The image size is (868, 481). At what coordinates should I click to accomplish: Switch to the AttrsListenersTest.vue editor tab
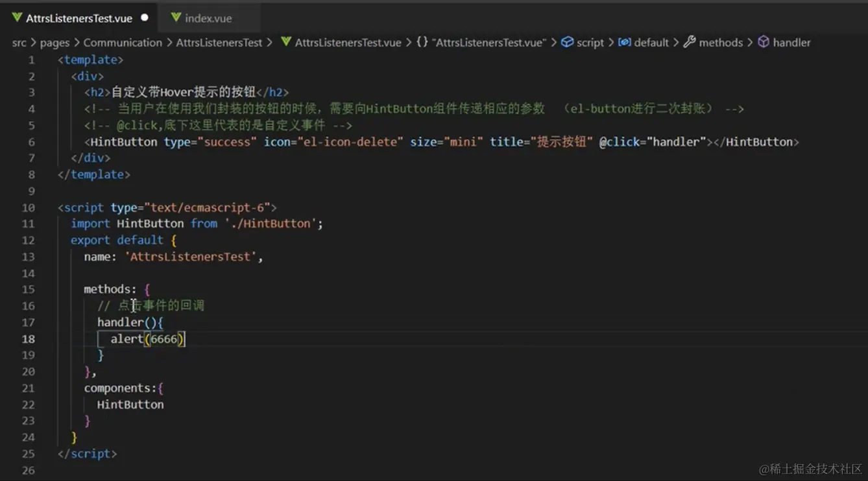click(x=80, y=18)
